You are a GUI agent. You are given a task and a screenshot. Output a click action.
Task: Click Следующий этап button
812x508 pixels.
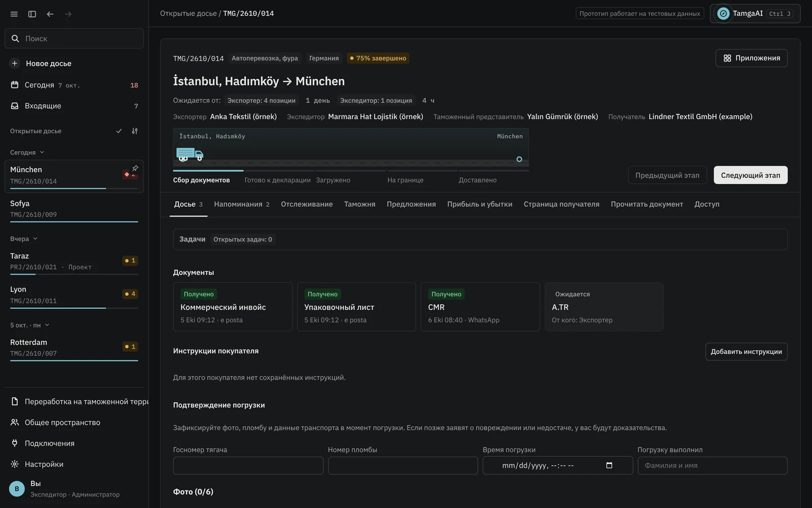pyautogui.click(x=751, y=175)
